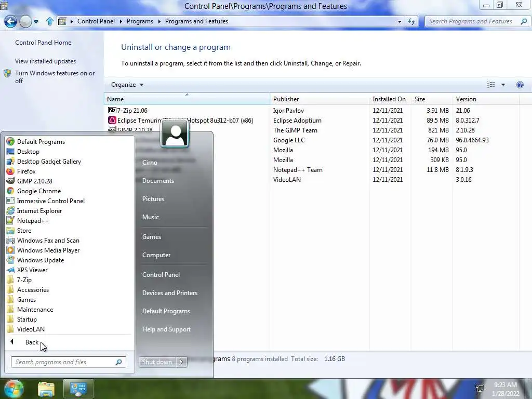Click the Eclipse Temurin program icon
The height and width of the screenshot is (399, 532).
click(x=112, y=120)
